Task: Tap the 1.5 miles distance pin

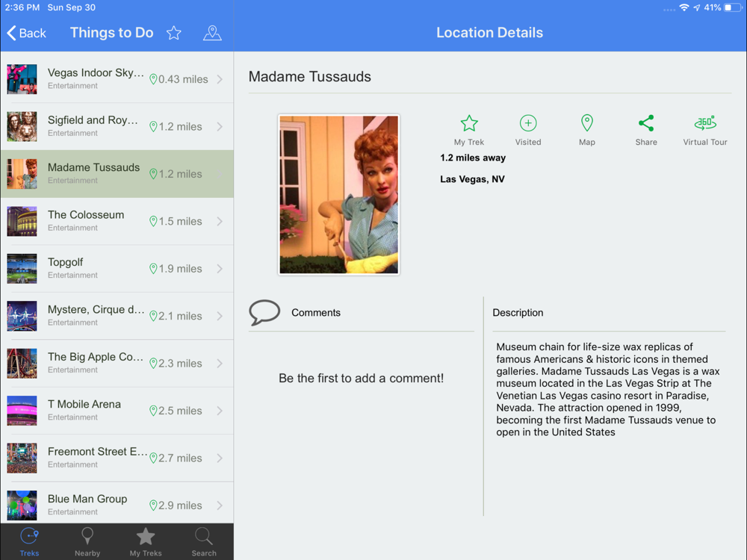Action: 153,221
